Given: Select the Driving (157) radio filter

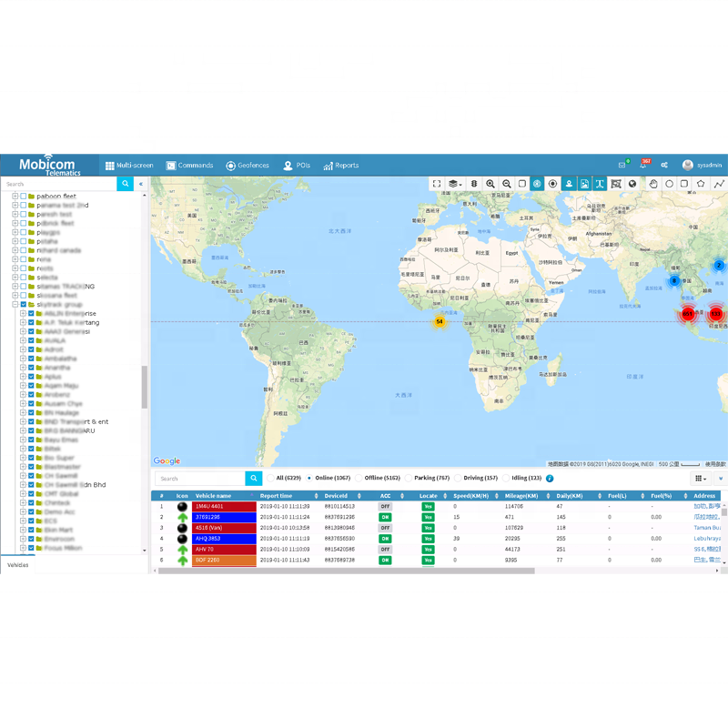Looking at the screenshot, I should [x=458, y=478].
